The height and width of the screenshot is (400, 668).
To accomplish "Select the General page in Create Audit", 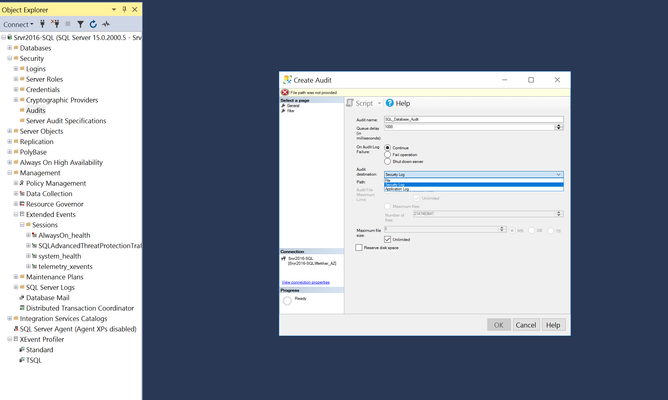I will point(293,106).
